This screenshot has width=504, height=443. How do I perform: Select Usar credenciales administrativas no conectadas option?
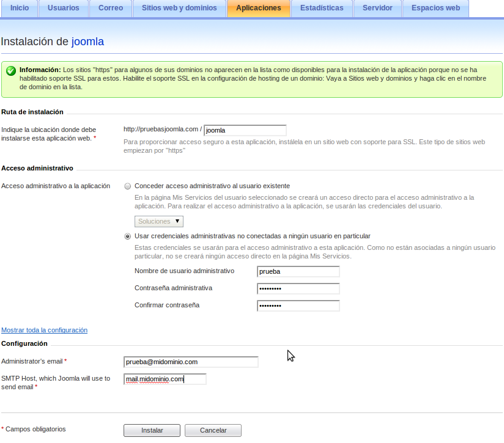click(x=128, y=236)
